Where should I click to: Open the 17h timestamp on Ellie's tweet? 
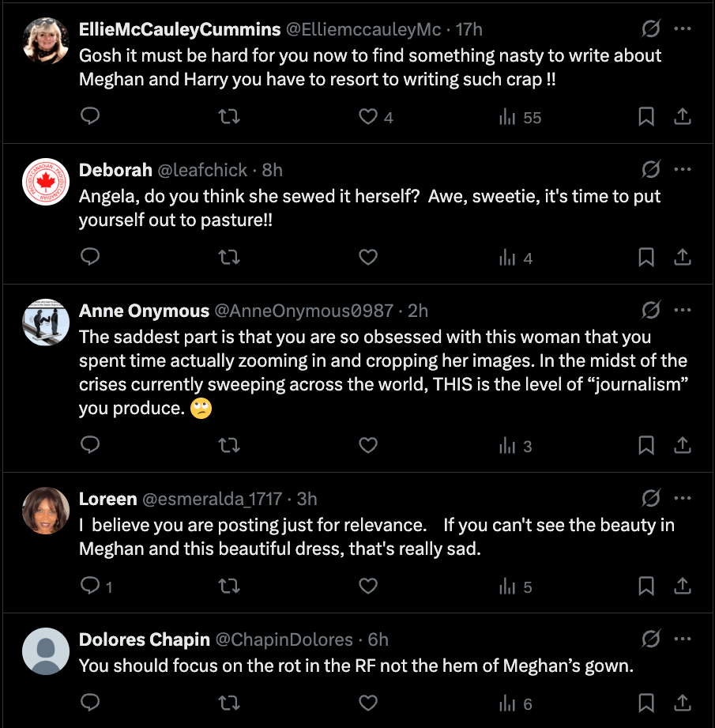tap(469, 29)
